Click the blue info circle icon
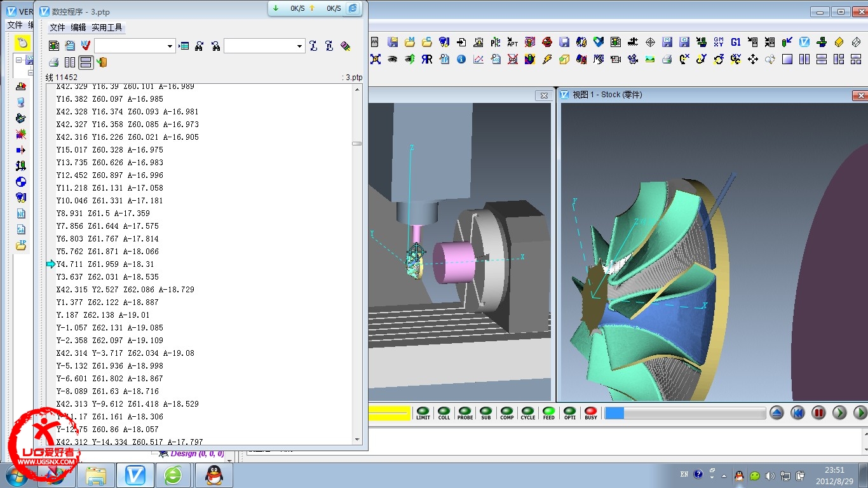The image size is (868, 488). (461, 59)
